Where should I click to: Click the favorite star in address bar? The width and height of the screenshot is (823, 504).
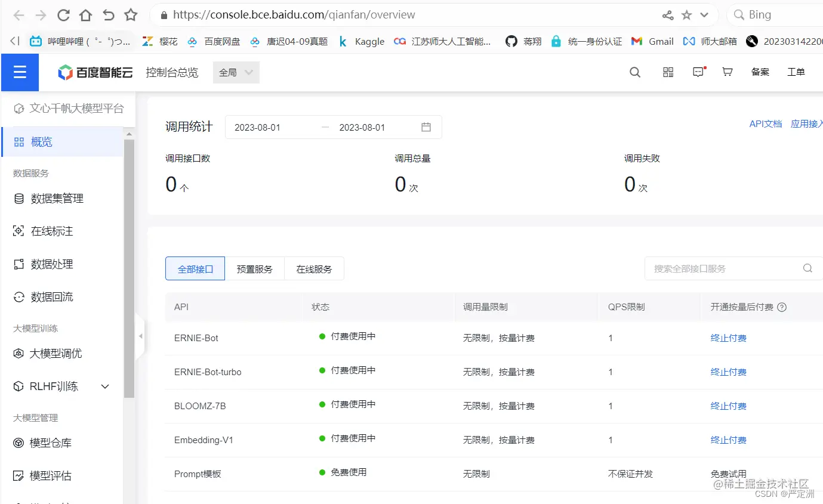pos(686,15)
